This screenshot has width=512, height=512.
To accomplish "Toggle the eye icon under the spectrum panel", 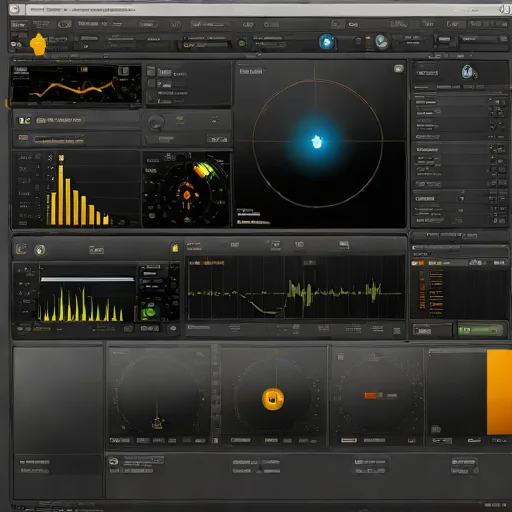I will (173, 329).
